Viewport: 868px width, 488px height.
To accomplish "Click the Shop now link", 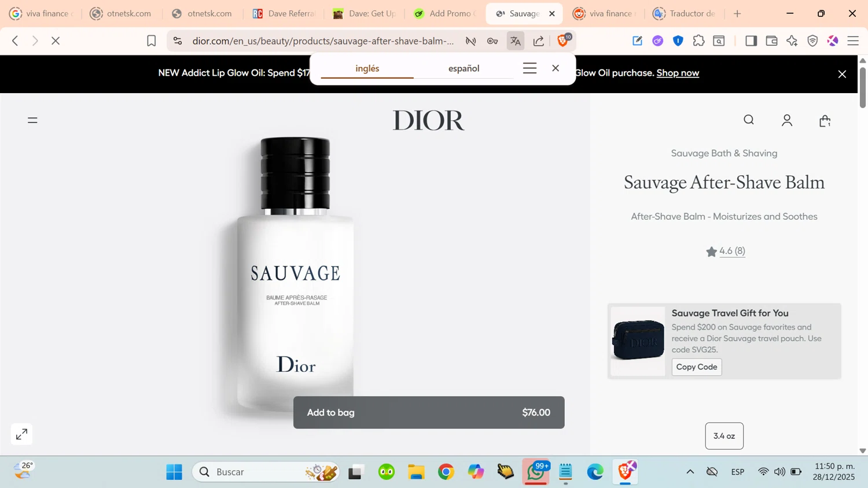I will [x=678, y=73].
